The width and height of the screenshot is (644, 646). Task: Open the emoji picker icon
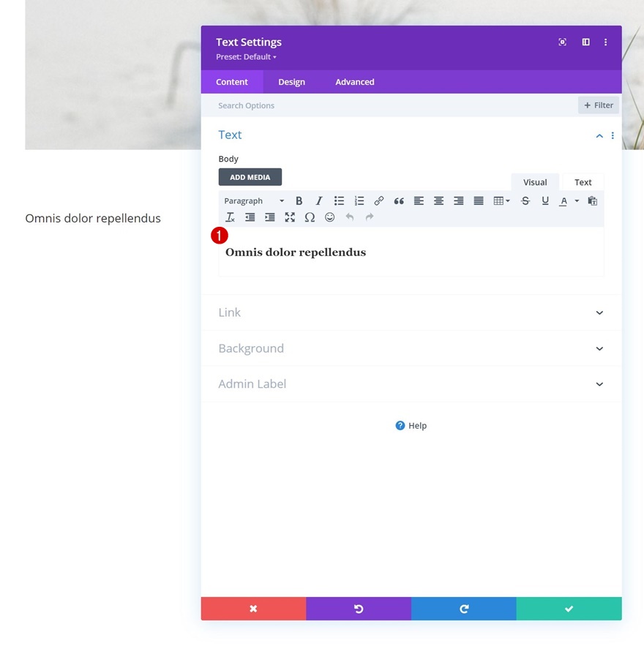pyautogui.click(x=329, y=217)
